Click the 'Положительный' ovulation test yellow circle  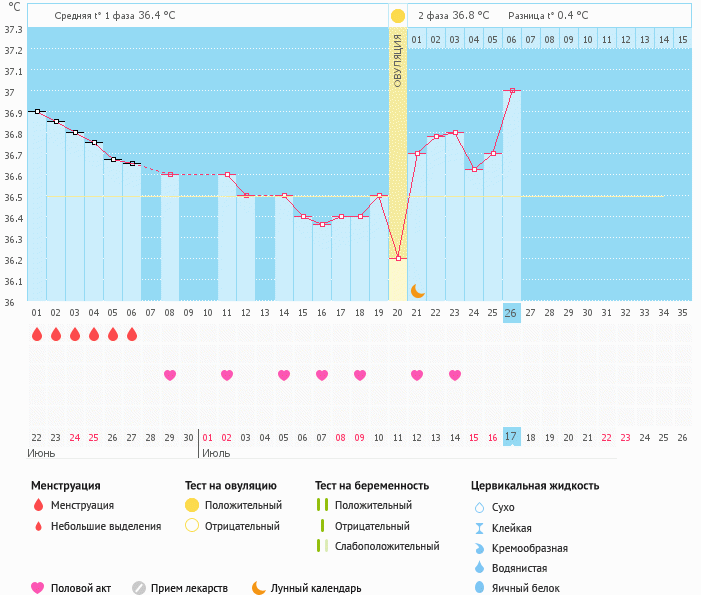pos(192,506)
